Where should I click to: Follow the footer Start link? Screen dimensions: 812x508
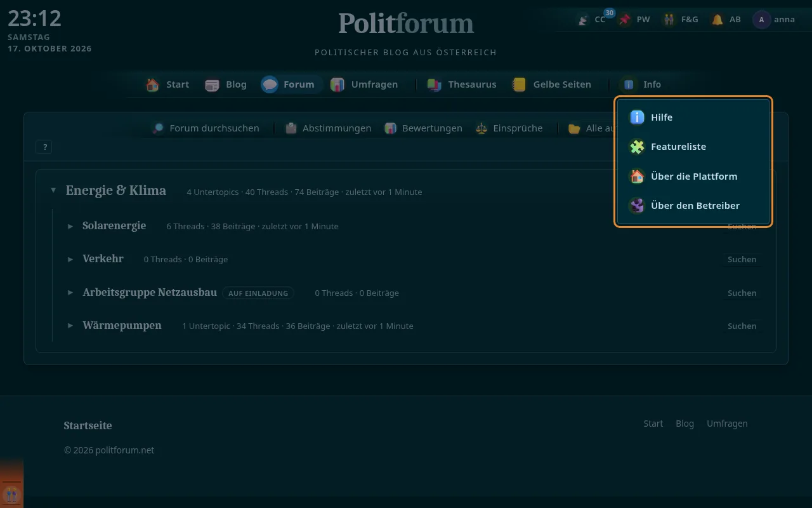(653, 424)
